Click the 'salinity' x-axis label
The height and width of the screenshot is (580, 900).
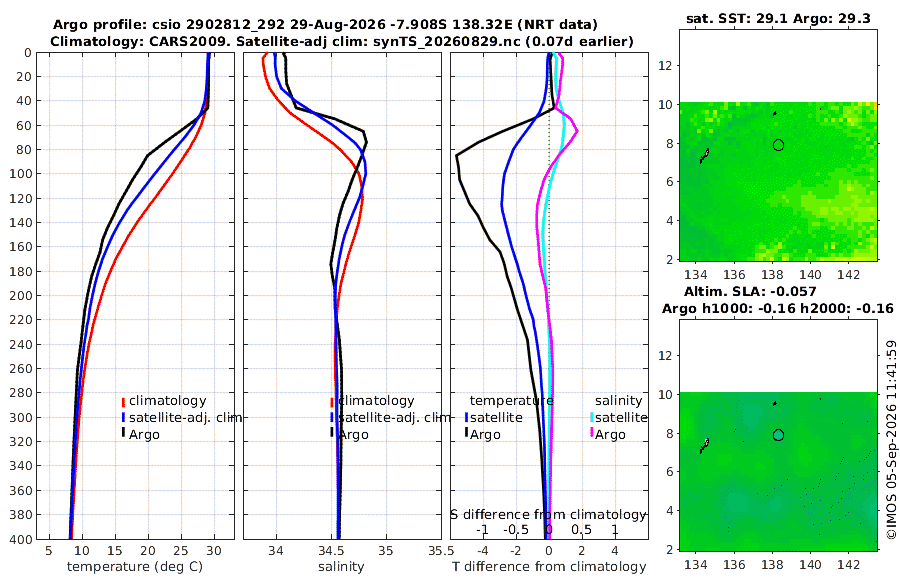click(342, 567)
